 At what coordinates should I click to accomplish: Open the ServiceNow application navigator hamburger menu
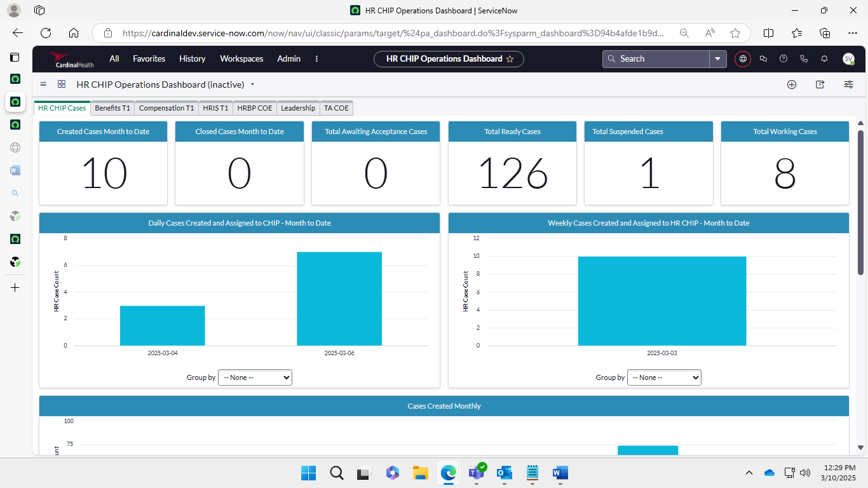43,84
